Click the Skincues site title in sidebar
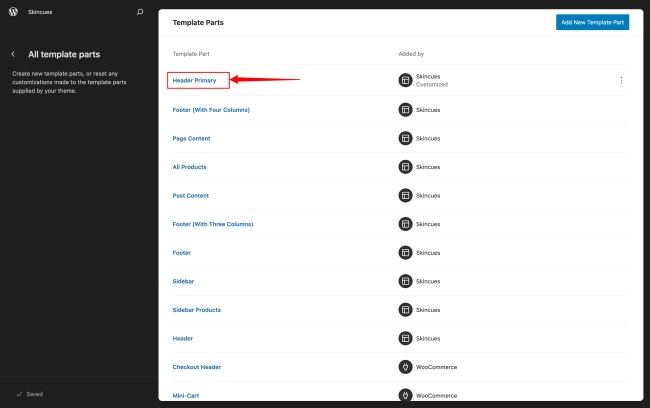 42,12
